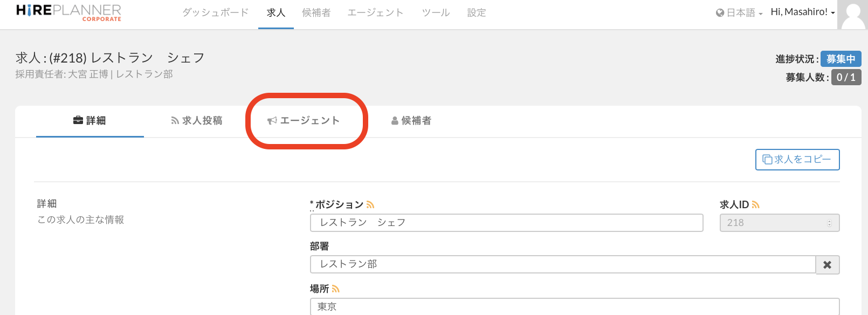
Task: Switch to the エージェント tab
Action: (304, 121)
